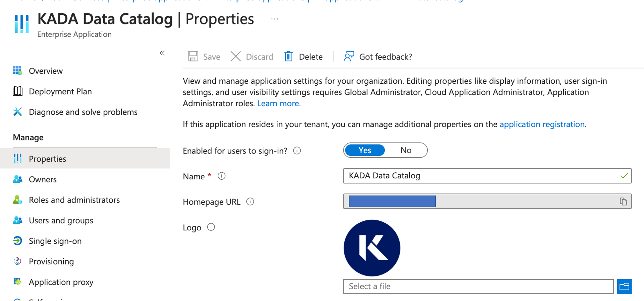
Task: Click info icon beside Name label
Action: click(x=222, y=176)
